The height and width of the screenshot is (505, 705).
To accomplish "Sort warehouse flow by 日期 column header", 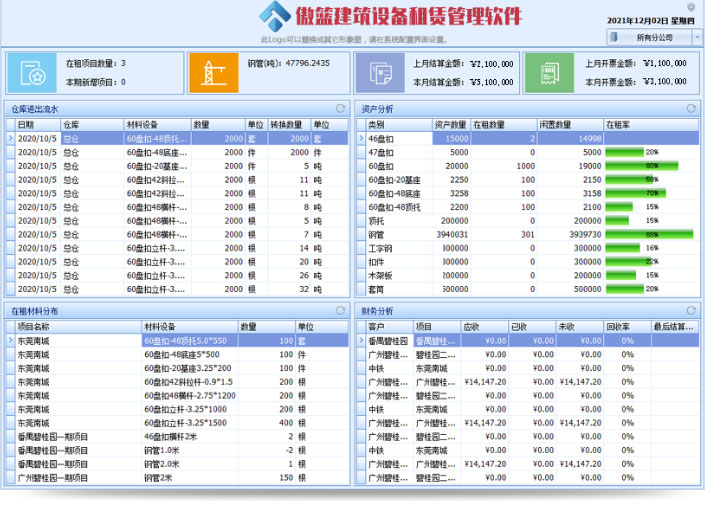I will click(x=36, y=124).
